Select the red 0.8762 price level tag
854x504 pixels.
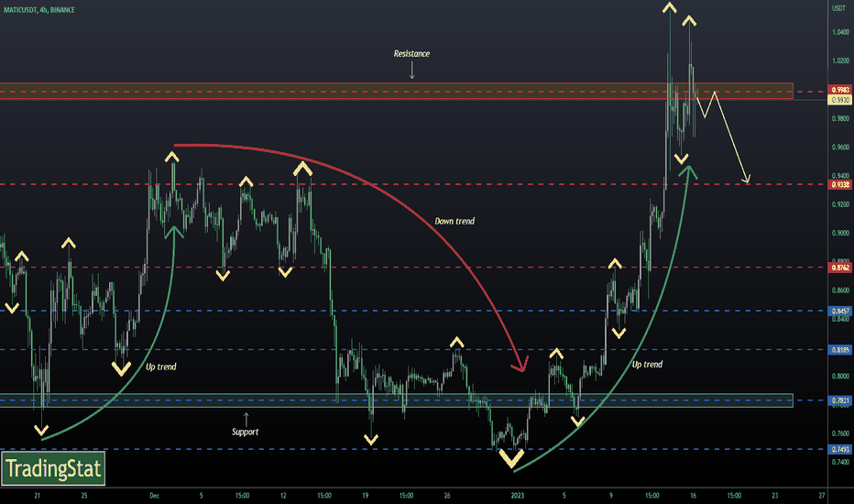[x=840, y=268]
